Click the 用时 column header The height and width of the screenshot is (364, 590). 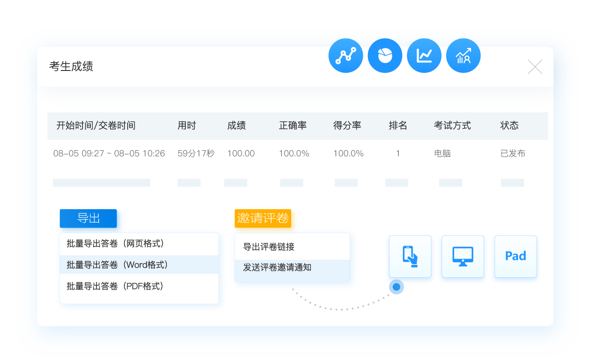(187, 126)
